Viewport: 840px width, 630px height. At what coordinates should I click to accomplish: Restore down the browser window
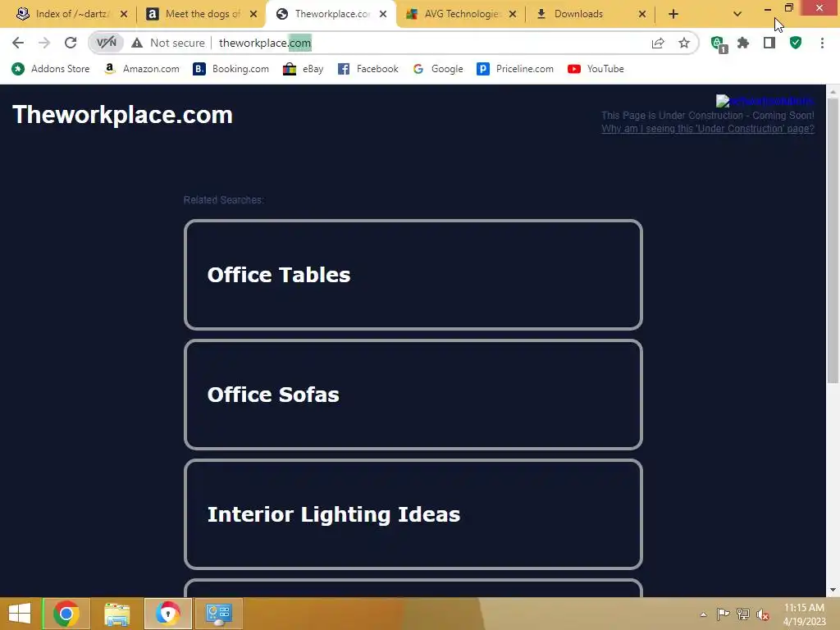[788, 8]
